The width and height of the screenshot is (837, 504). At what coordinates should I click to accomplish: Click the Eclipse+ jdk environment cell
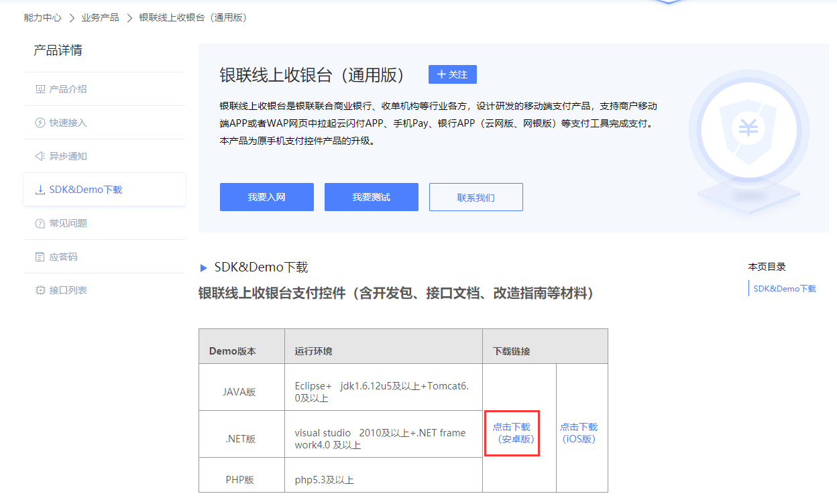click(384, 387)
